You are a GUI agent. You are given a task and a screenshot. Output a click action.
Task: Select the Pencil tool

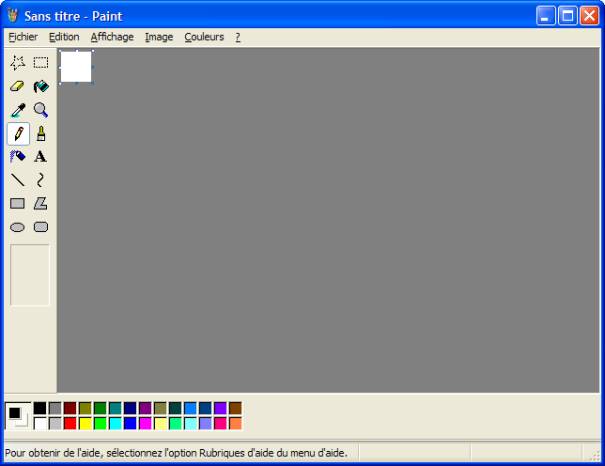point(18,133)
